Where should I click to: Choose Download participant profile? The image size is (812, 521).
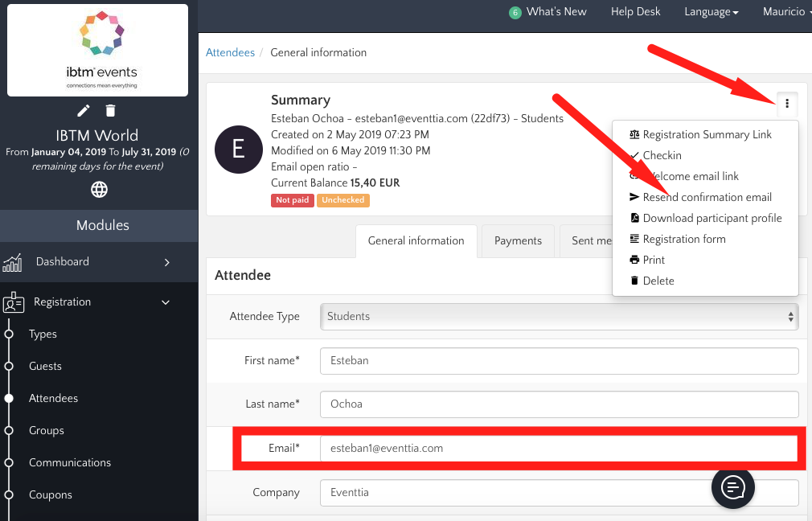(x=712, y=218)
